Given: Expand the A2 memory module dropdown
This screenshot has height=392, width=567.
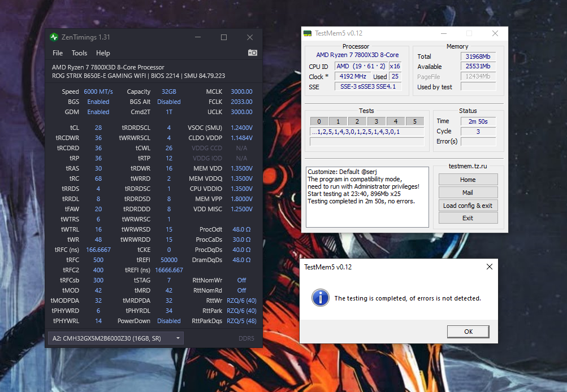Looking at the screenshot, I should [116, 338].
